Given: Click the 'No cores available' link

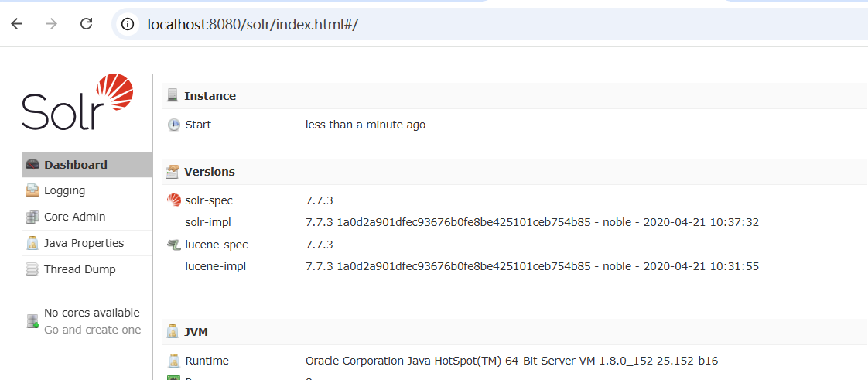Looking at the screenshot, I should coord(92,313).
